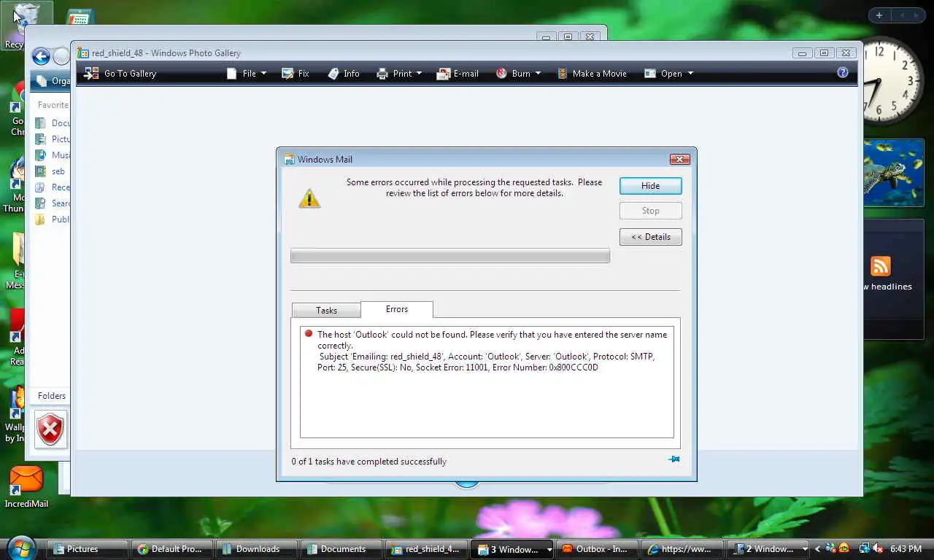934x560 pixels.
Task: Click the muted volume tray icon
Action: coord(878,548)
